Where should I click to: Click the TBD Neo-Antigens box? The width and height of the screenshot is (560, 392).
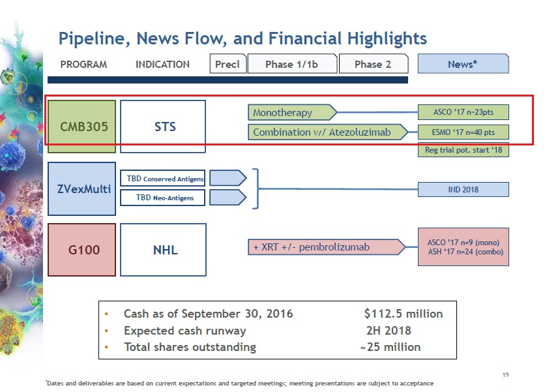pyautogui.click(x=163, y=198)
